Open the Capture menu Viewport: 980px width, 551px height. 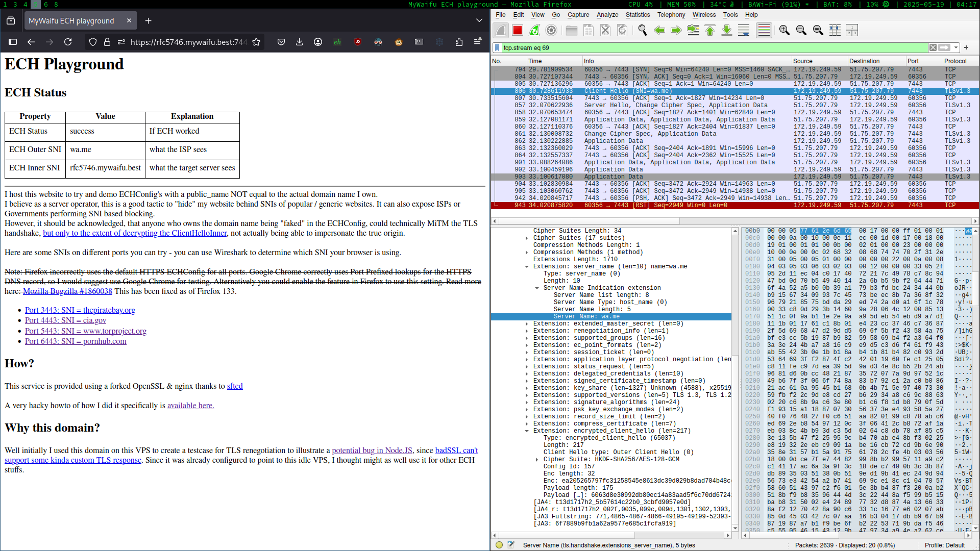pyautogui.click(x=578, y=15)
